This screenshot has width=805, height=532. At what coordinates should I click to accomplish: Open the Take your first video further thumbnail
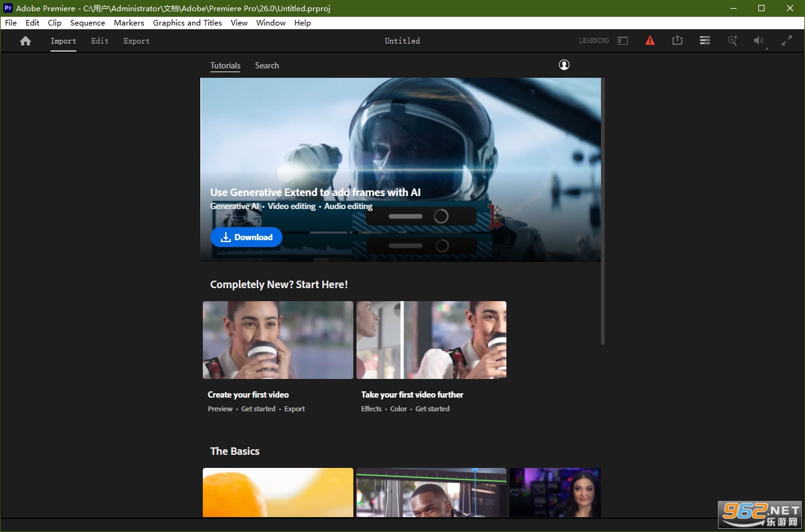431,340
